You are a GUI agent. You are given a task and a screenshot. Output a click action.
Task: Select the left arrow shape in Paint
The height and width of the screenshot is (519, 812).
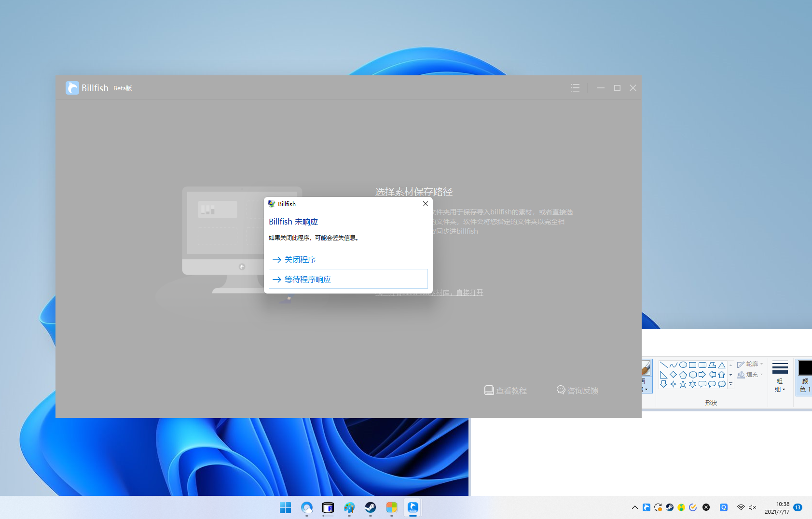712,375
